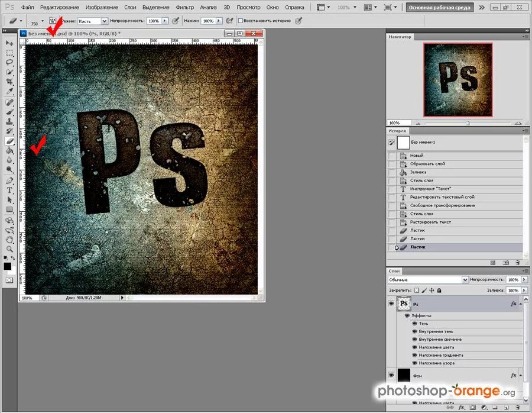Select the Eraser tool in toolbox

[9, 141]
